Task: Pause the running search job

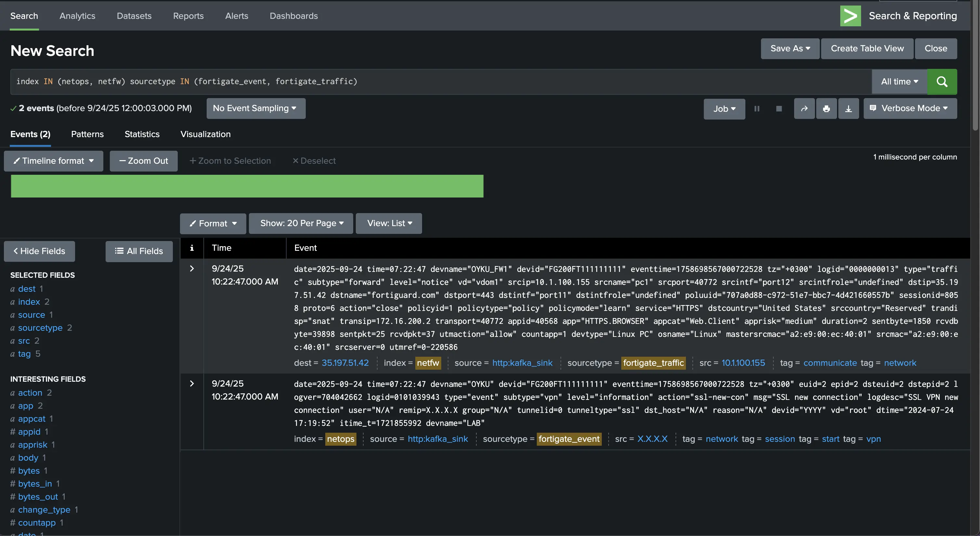Action: (x=757, y=109)
